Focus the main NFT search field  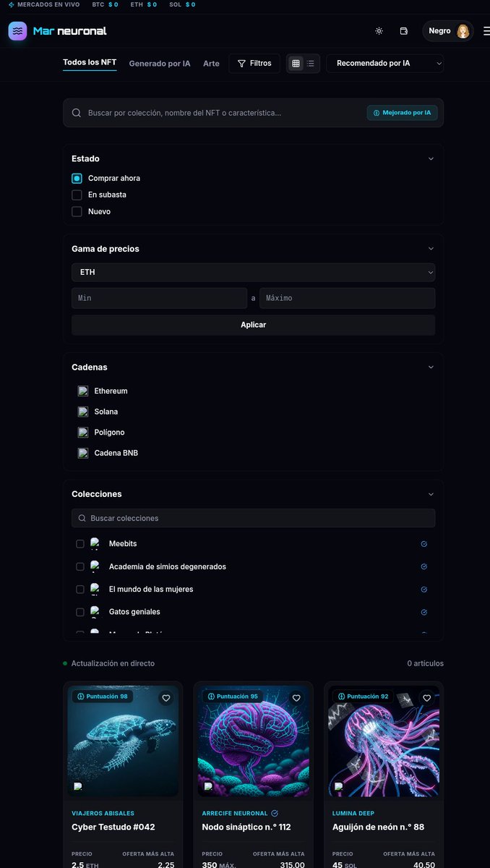click(x=253, y=113)
